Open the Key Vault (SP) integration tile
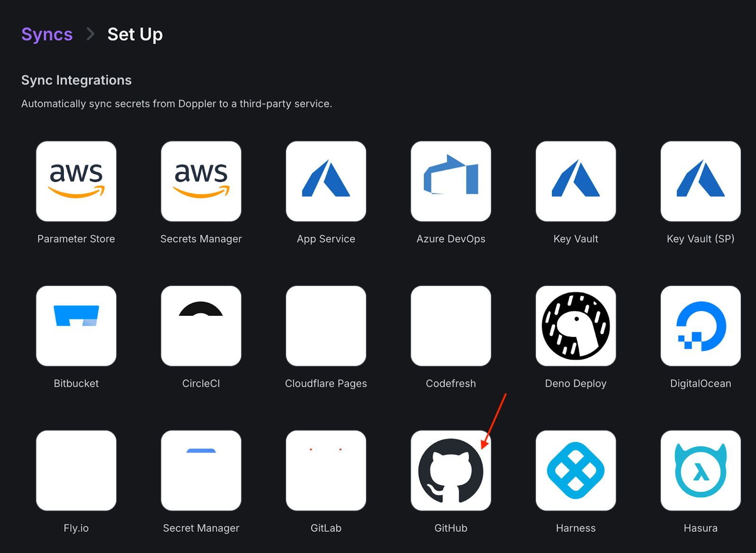The height and width of the screenshot is (553, 756). pyautogui.click(x=701, y=181)
